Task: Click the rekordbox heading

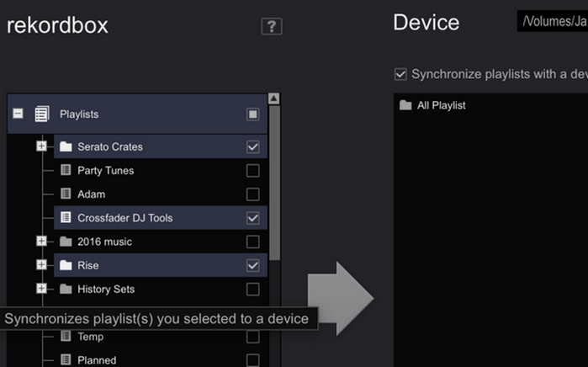Action: [57, 25]
